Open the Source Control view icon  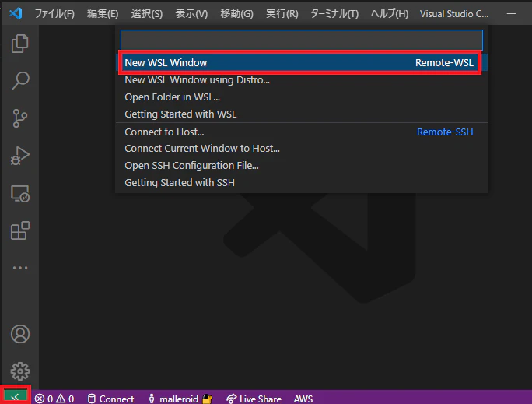[20, 118]
